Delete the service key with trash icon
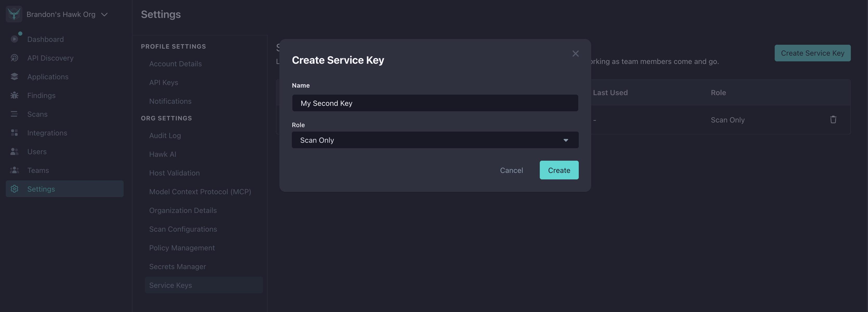Screen dimensions: 868x312 (833, 120)
